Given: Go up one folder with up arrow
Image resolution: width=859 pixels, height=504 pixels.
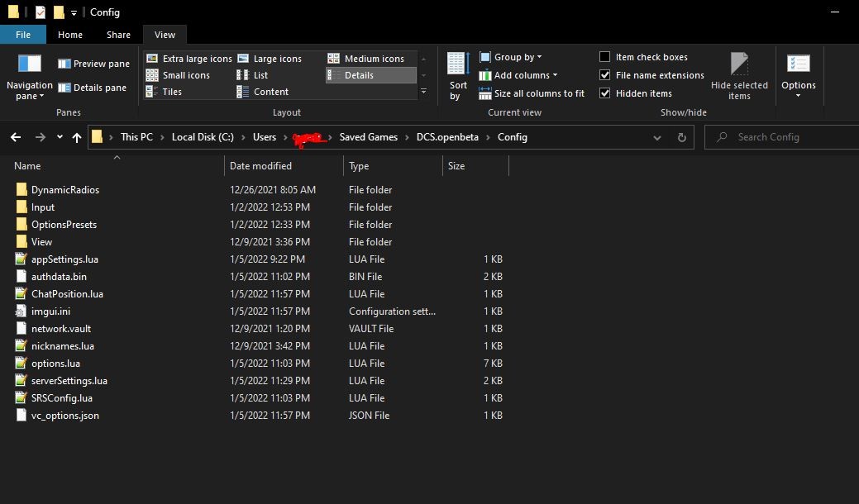Looking at the screenshot, I should pyautogui.click(x=77, y=137).
